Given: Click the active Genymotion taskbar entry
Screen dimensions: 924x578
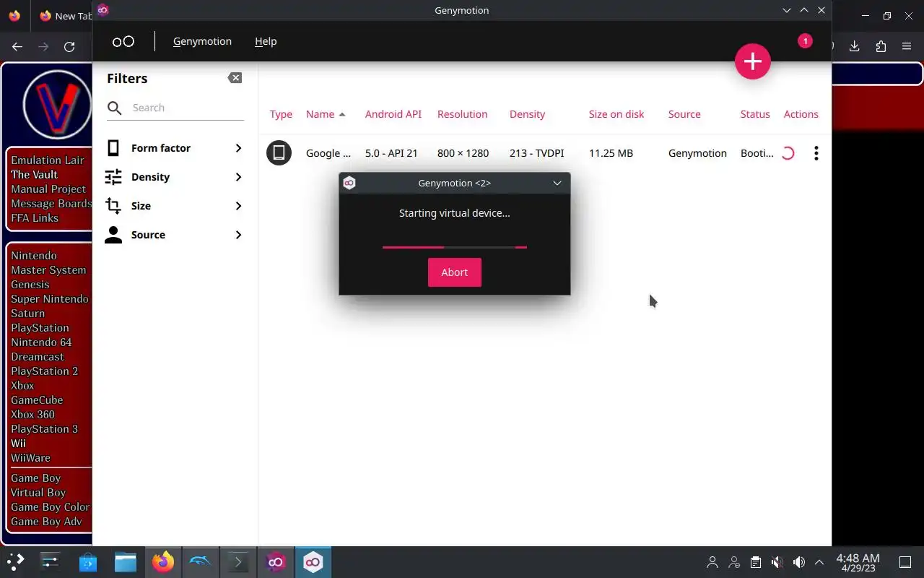Looking at the screenshot, I should [x=313, y=562].
